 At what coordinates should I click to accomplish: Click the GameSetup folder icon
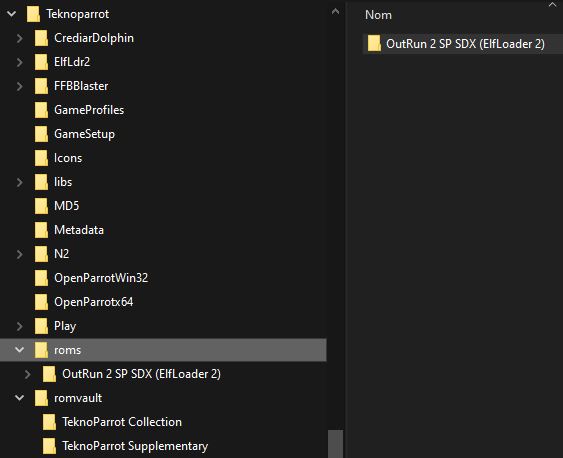(x=41, y=134)
